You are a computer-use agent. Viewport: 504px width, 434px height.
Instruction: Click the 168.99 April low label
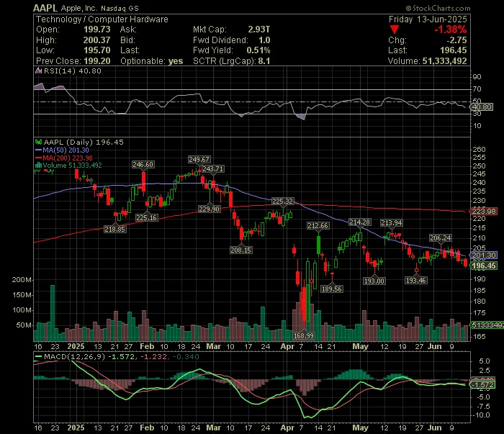[304, 335]
